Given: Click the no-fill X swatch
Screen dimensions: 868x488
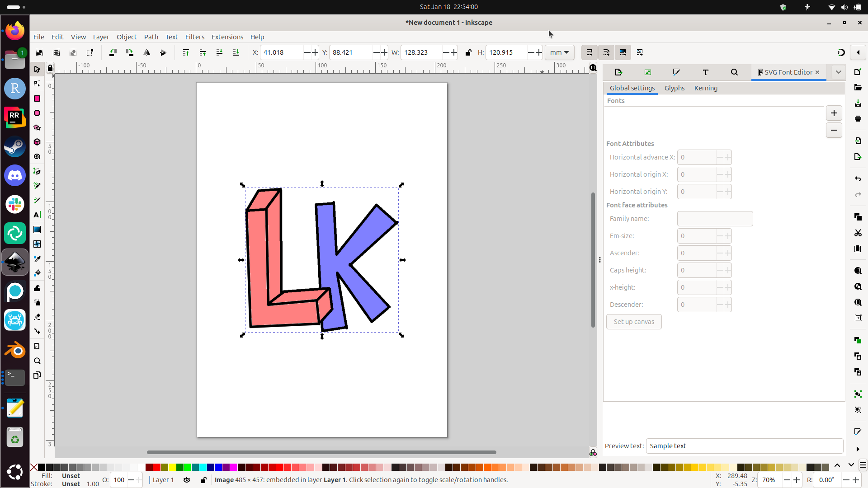Looking at the screenshot, I should pos(34,467).
